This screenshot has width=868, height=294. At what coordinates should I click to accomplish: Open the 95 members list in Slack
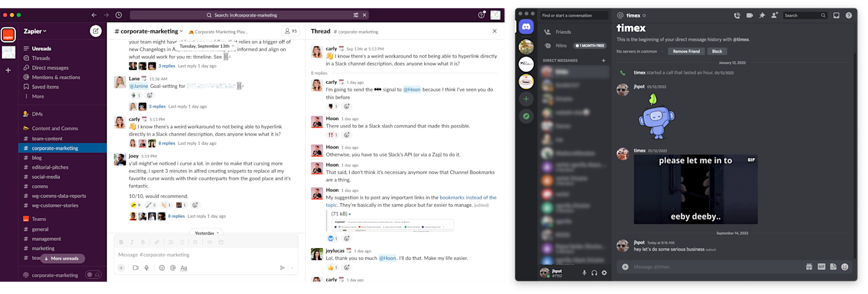(291, 31)
